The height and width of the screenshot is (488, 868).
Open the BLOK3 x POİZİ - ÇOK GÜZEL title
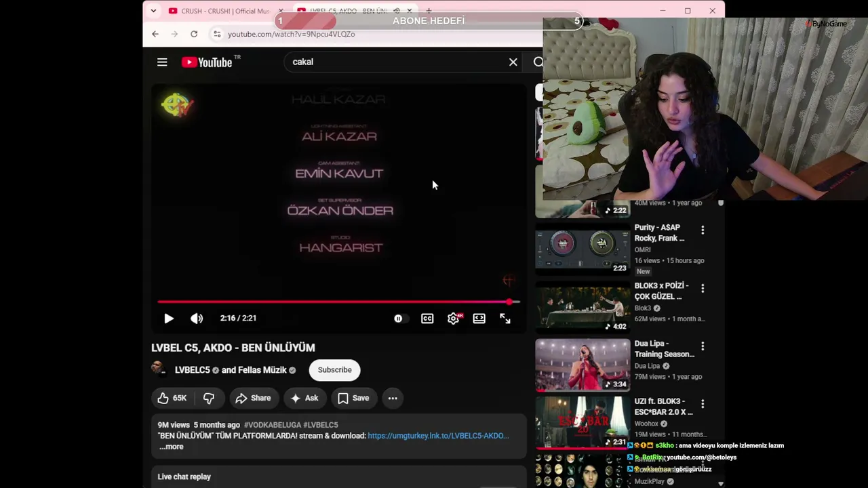(662, 291)
